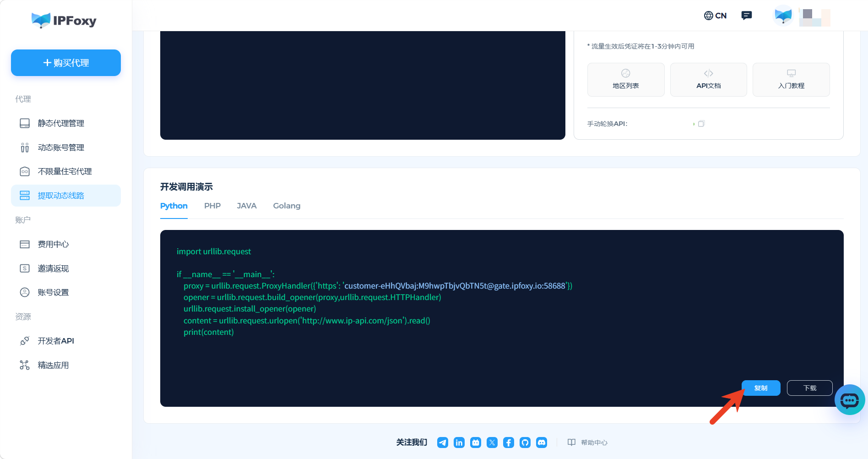
Task: Click the 'urllib.request.install_opener(opener)' code line
Action: [250, 309]
